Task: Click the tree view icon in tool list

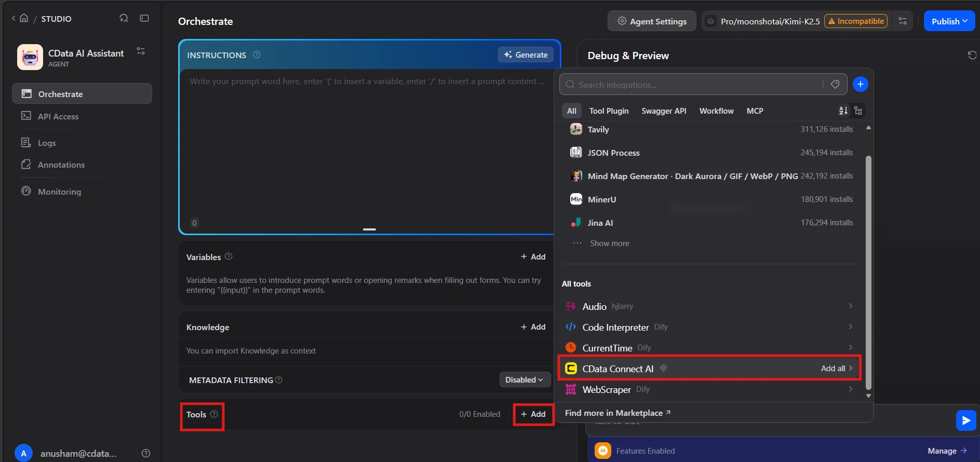Action: point(858,111)
